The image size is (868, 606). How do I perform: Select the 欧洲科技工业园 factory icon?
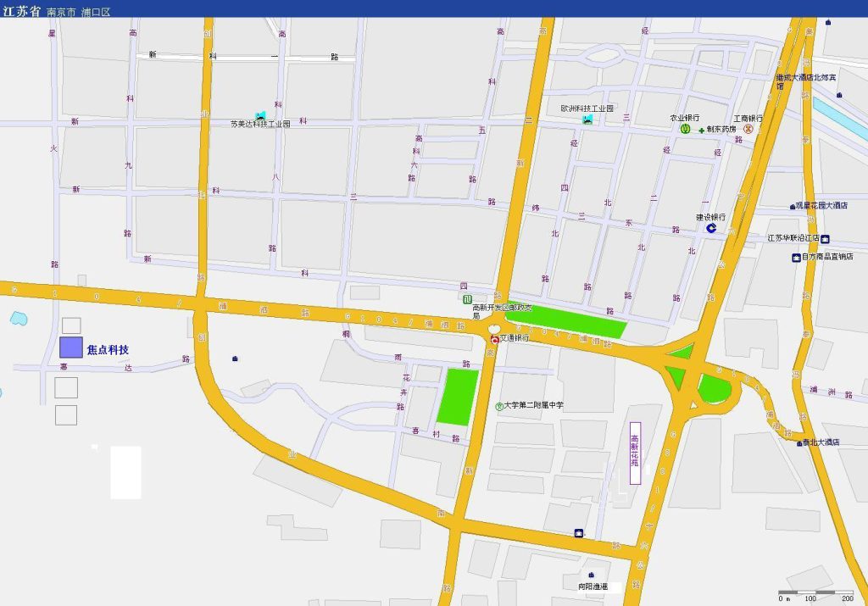[x=587, y=120]
